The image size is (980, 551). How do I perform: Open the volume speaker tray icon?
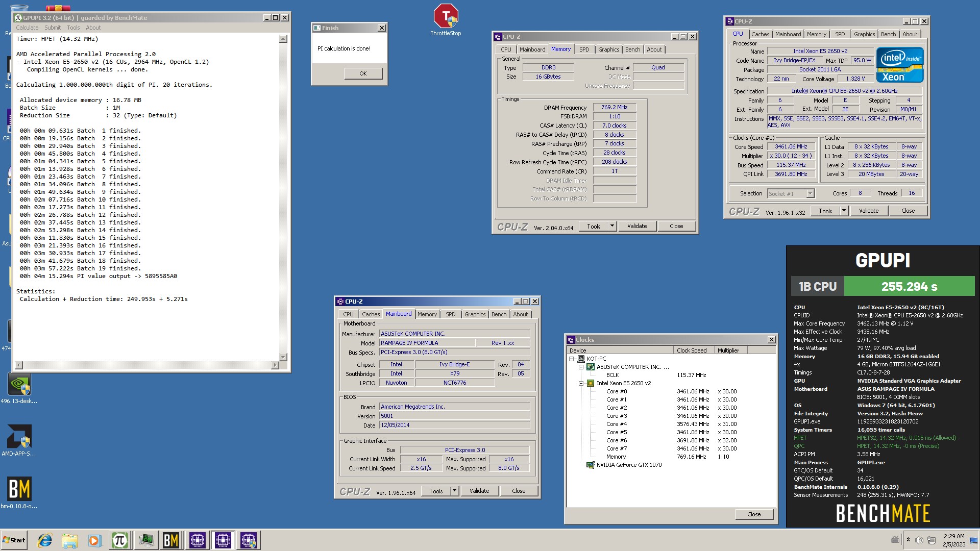(919, 540)
